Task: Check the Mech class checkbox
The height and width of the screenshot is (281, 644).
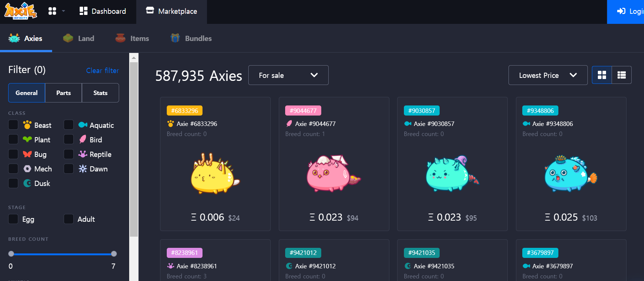Action: point(13,168)
